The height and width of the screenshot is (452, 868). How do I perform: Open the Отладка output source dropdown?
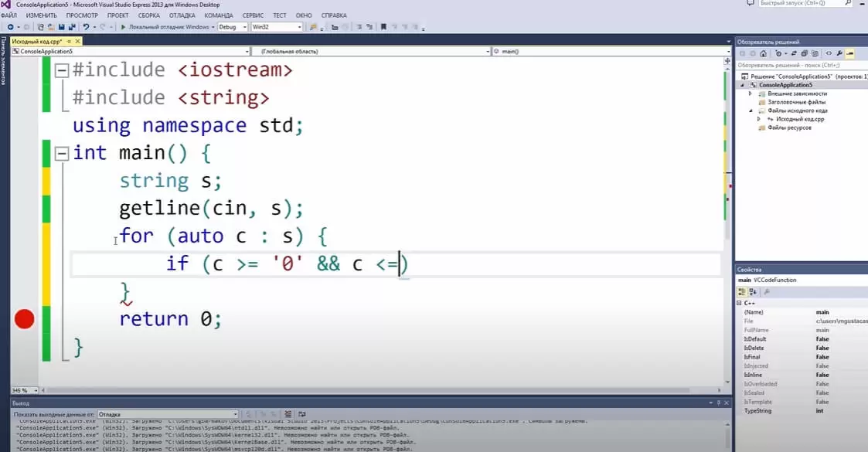(x=168, y=414)
